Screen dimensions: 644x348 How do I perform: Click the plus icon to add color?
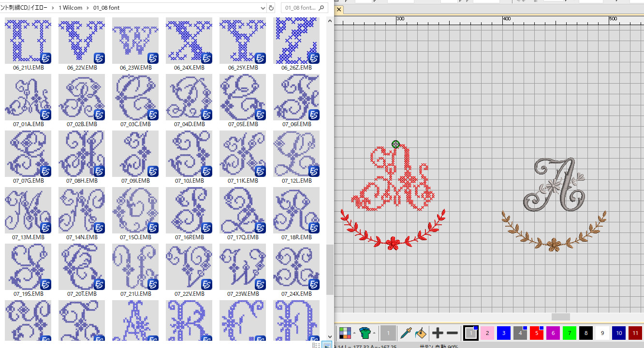(x=437, y=333)
